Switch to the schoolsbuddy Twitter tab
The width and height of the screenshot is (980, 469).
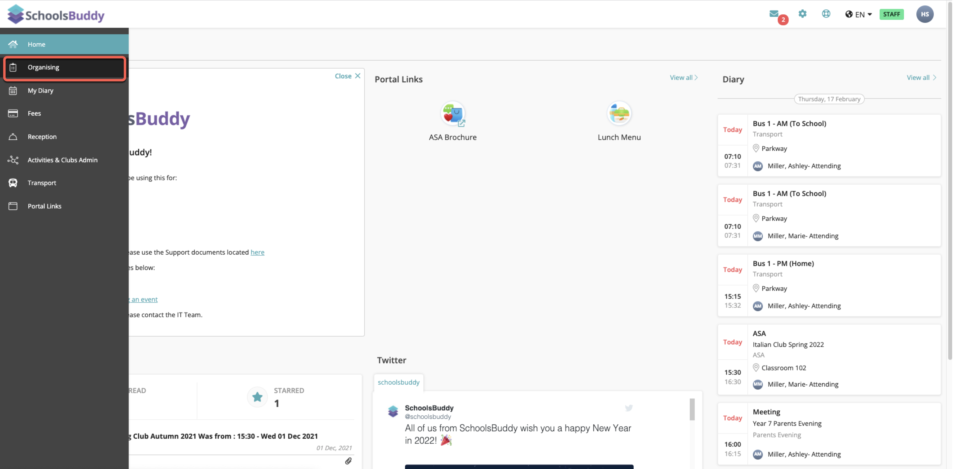[398, 382]
